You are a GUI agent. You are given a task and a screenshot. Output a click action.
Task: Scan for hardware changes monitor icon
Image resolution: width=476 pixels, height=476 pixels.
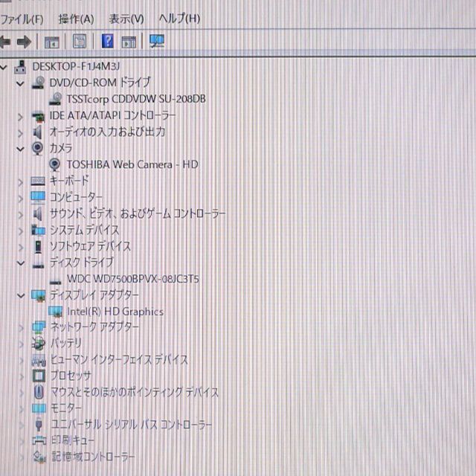coord(157,41)
